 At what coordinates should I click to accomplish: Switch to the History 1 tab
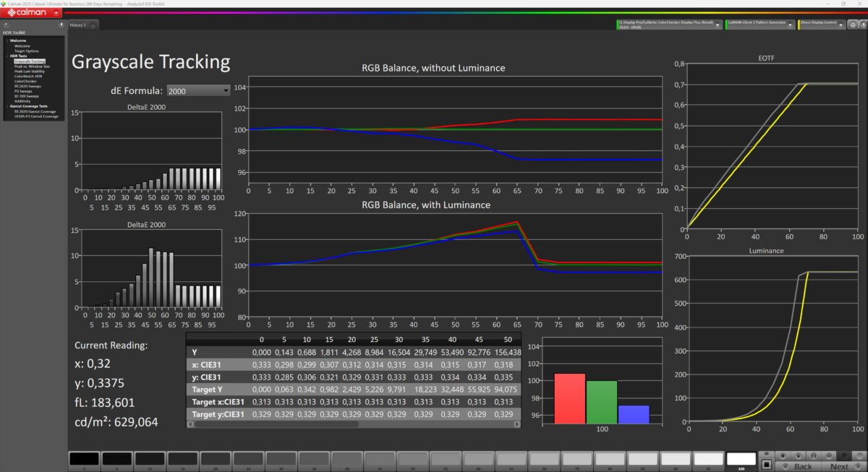(x=77, y=25)
